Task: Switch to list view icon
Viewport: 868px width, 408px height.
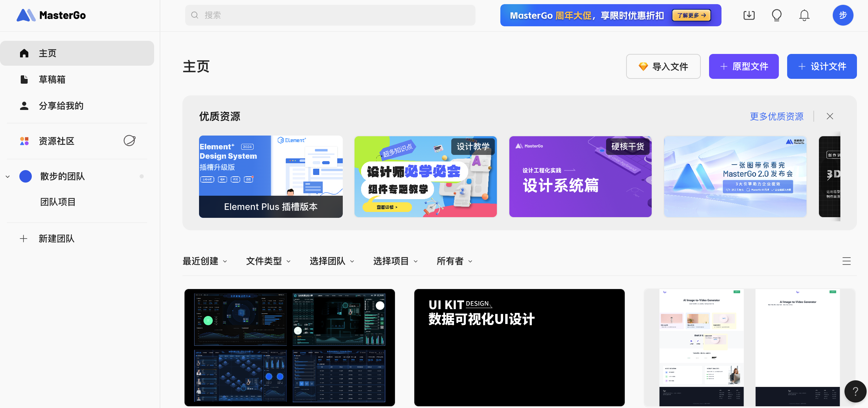Action: point(846,261)
